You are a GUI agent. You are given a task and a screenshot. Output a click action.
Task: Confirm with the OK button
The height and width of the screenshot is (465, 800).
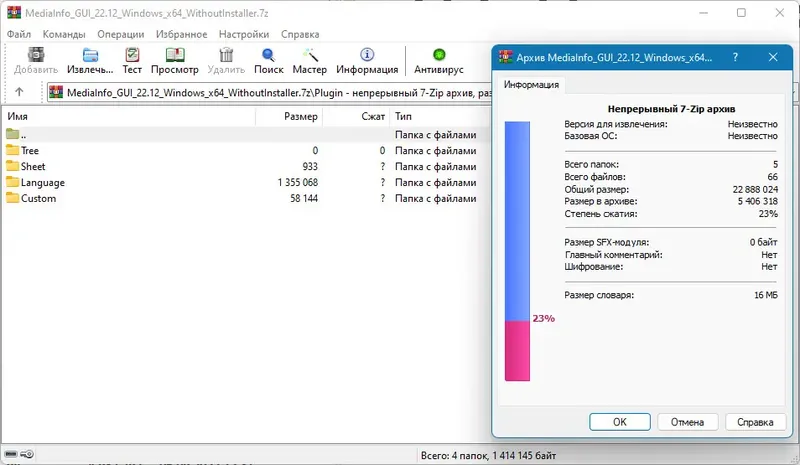click(620, 422)
